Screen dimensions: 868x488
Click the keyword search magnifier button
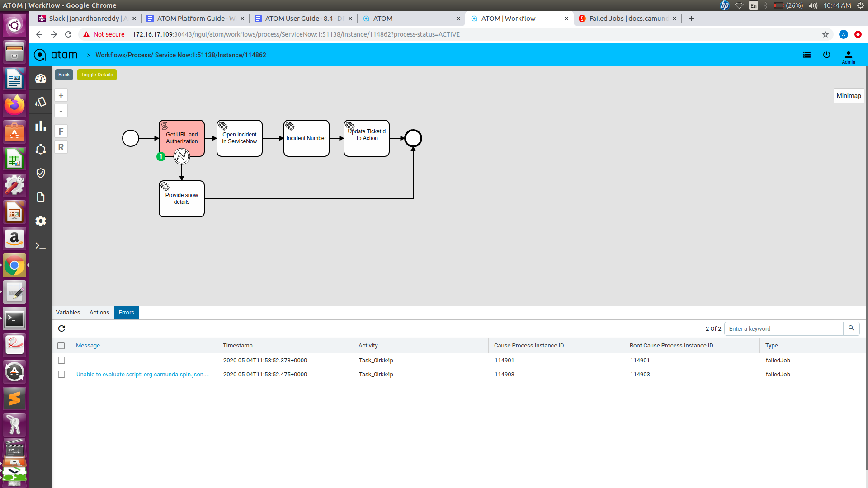coord(851,328)
